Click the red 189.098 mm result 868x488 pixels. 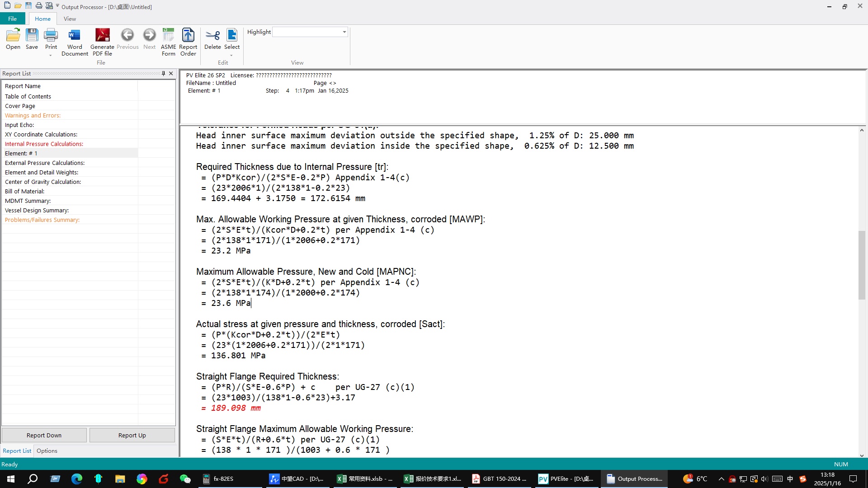(x=236, y=408)
